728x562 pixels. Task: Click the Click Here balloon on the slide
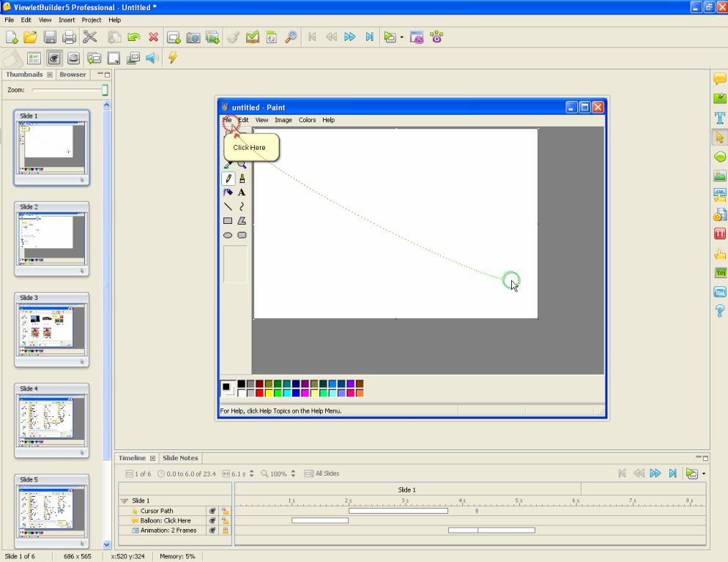pyautogui.click(x=251, y=148)
